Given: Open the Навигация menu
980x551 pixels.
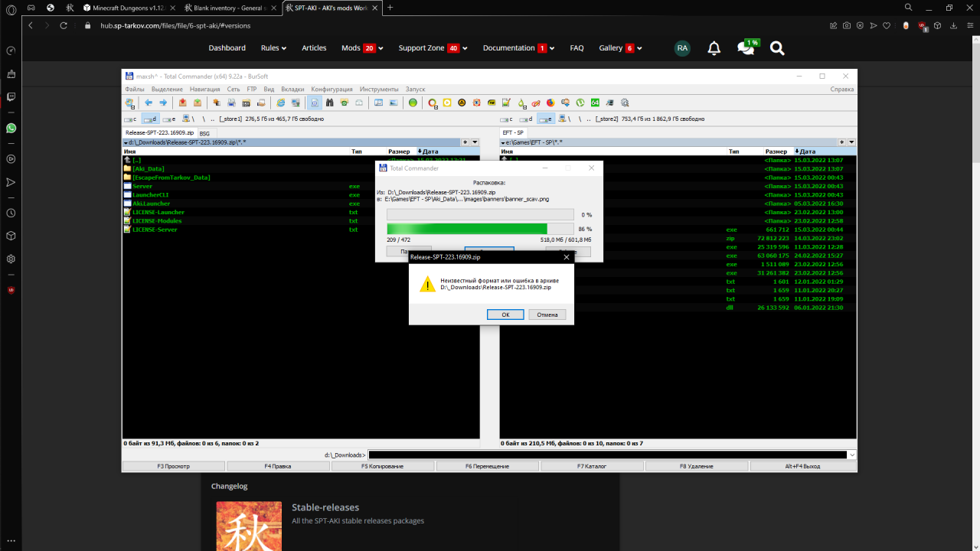Looking at the screenshot, I should 205,89.
